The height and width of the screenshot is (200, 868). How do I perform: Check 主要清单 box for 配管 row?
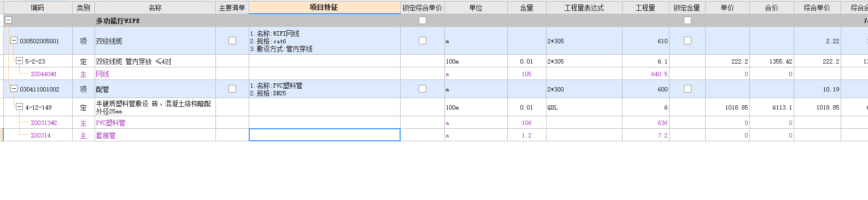232,89
